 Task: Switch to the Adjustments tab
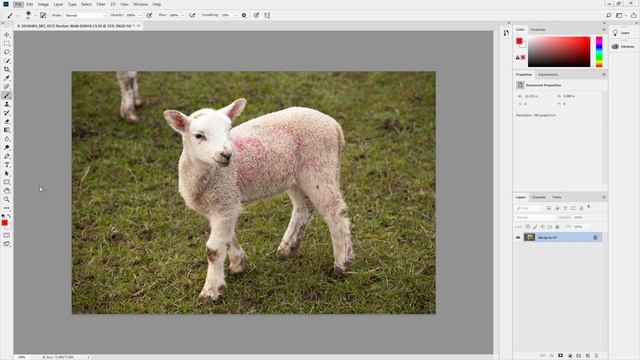[x=548, y=75]
